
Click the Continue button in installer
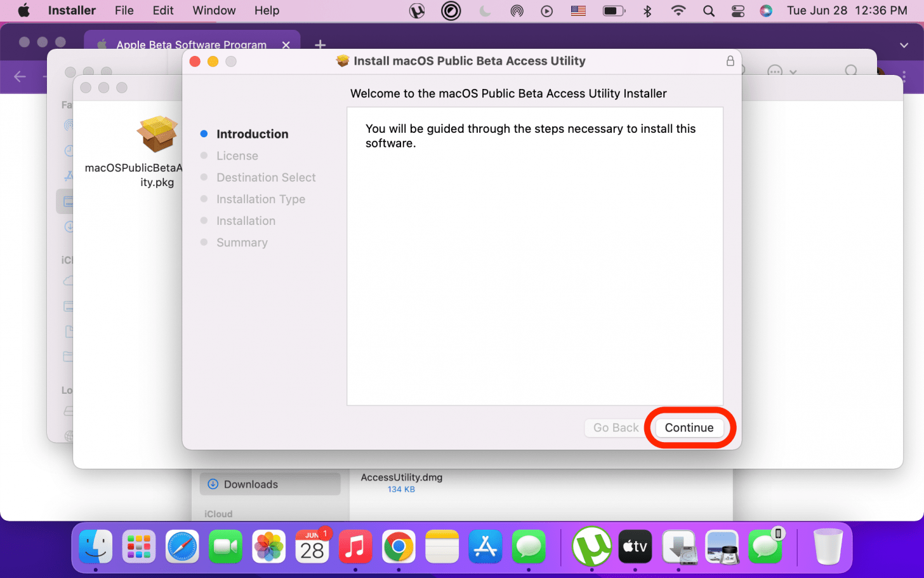689,427
